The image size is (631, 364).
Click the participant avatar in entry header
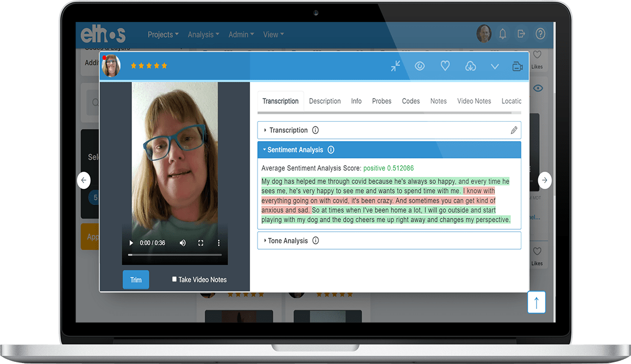pyautogui.click(x=111, y=66)
